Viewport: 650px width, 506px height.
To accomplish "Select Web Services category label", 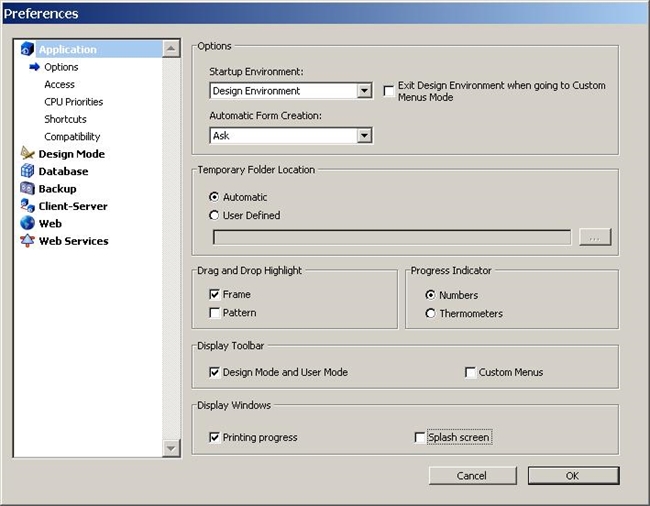I will [x=73, y=241].
